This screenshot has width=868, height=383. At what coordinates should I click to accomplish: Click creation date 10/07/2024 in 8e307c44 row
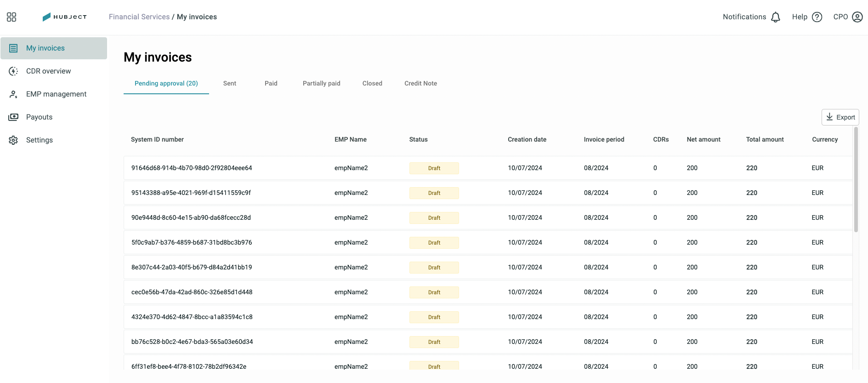(525, 267)
